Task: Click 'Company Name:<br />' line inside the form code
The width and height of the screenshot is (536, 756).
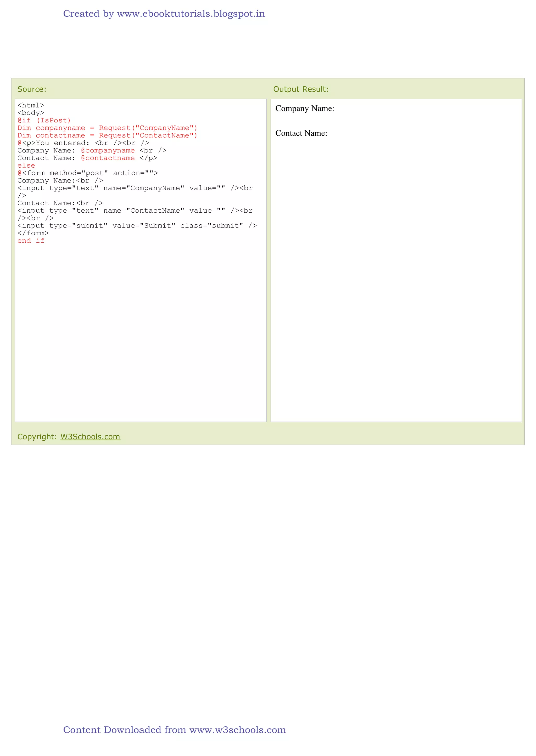Action: pyautogui.click(x=60, y=181)
